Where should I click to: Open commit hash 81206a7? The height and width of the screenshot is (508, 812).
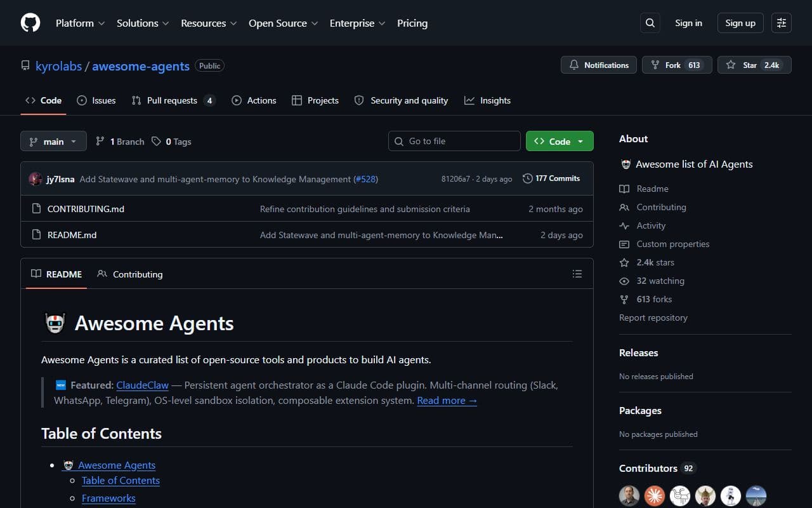pos(455,179)
